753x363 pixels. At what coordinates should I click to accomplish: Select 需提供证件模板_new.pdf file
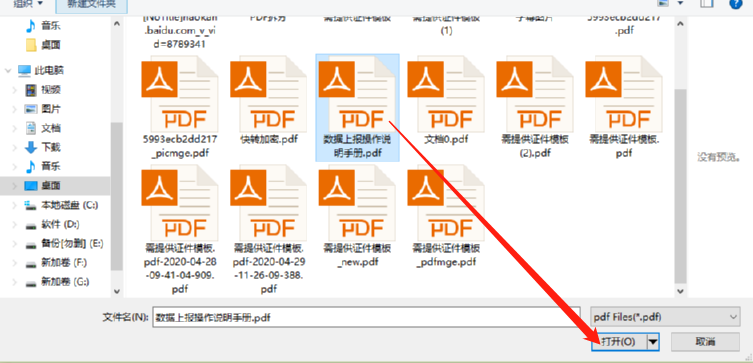357,217
